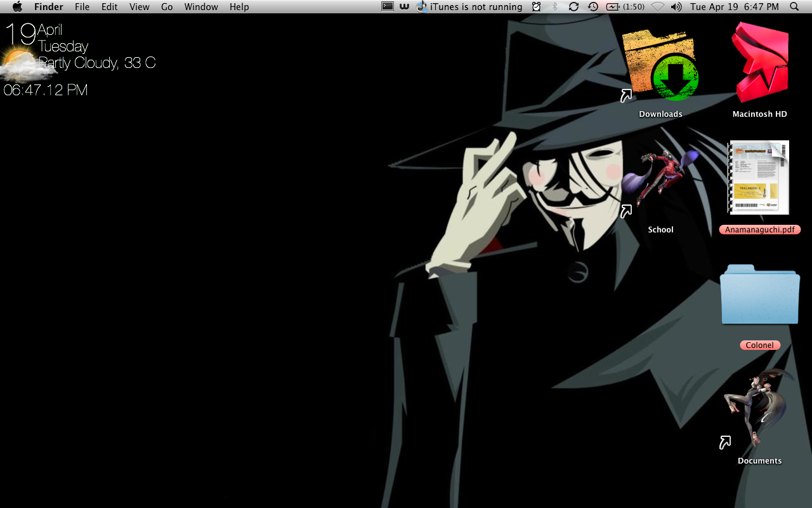The width and height of the screenshot is (812, 508).
Task: Open the Bluetooth status menu
Action: 554,6
